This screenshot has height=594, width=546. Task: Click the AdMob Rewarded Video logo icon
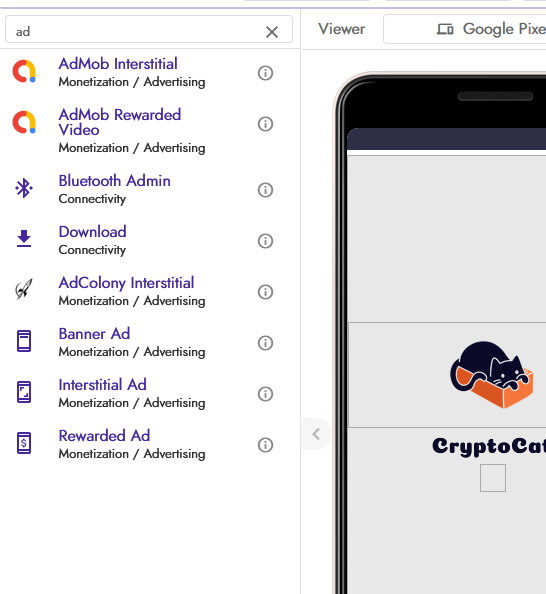(x=24, y=122)
